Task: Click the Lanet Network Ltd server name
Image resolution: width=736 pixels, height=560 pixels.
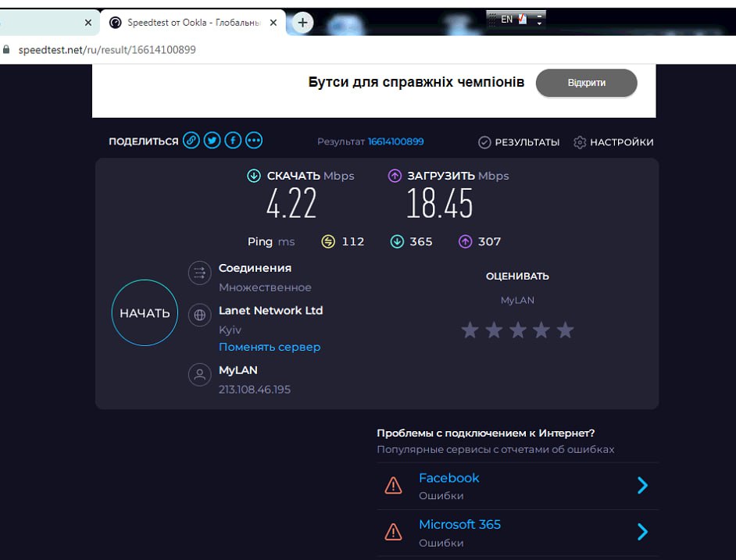Action: 270,311
